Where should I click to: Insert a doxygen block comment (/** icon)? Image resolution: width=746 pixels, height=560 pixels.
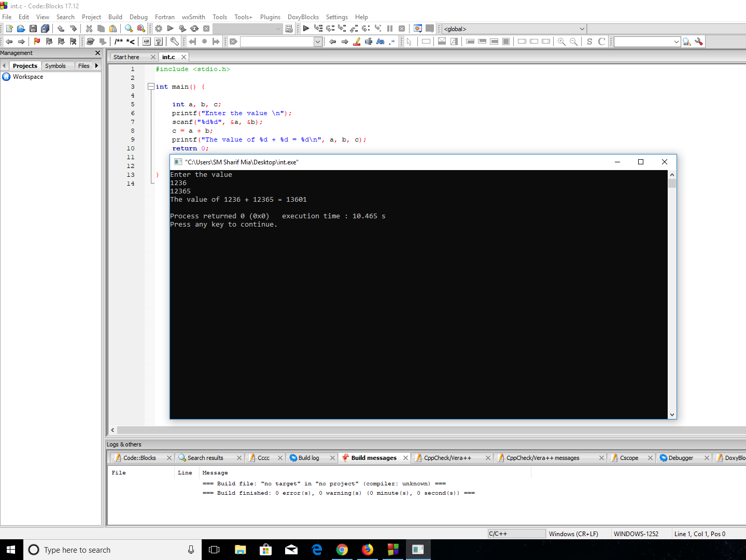click(x=120, y=41)
